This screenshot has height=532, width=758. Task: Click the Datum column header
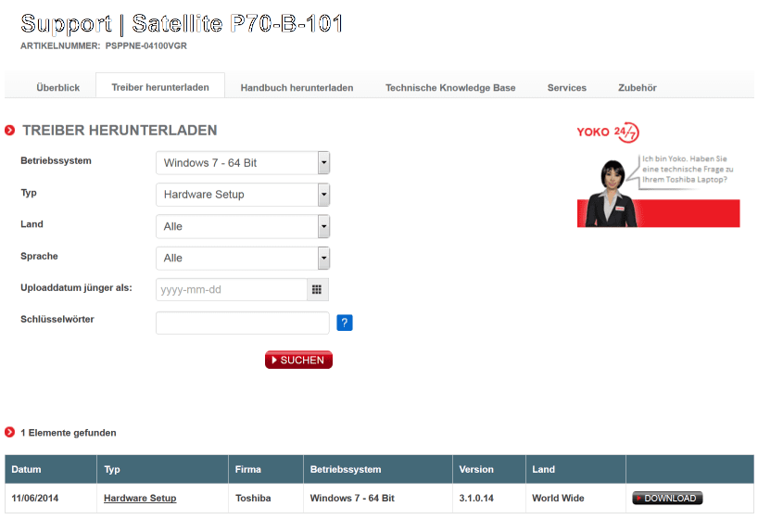tap(51, 469)
